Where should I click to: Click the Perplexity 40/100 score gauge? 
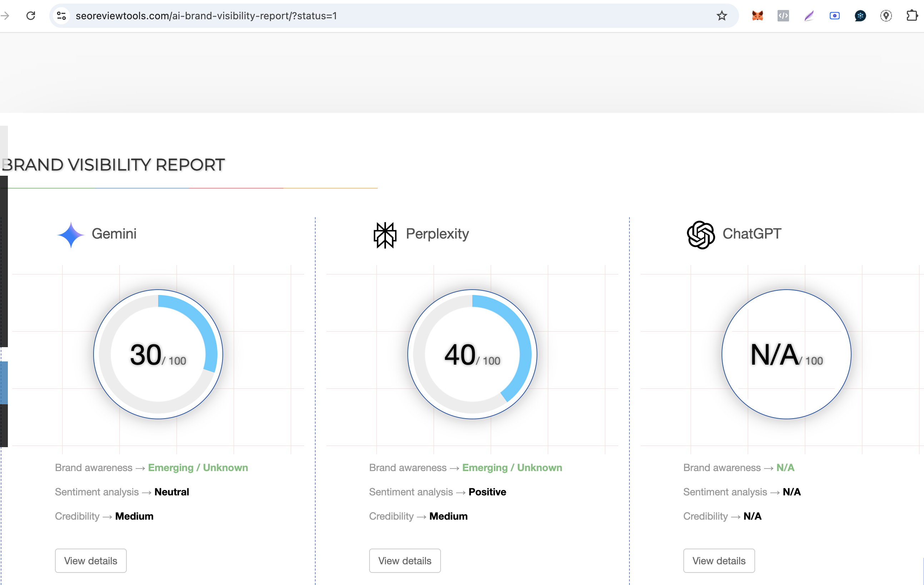[472, 354]
